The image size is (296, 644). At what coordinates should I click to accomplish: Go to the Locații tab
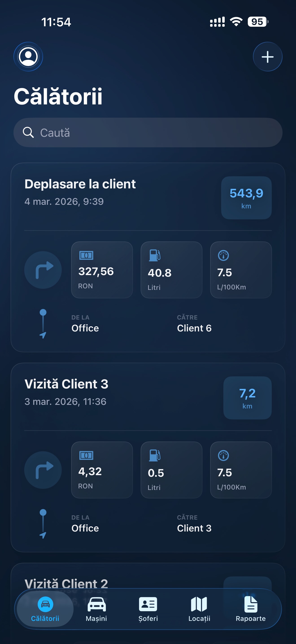(x=199, y=609)
